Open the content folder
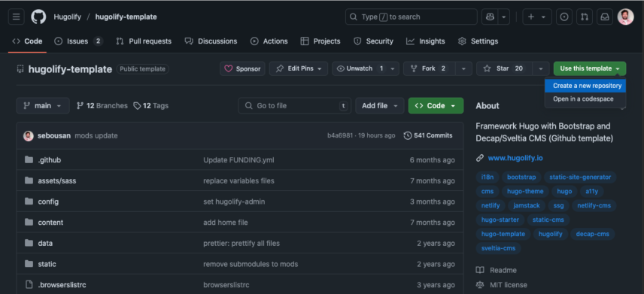This screenshot has height=294, width=644. tap(50, 223)
